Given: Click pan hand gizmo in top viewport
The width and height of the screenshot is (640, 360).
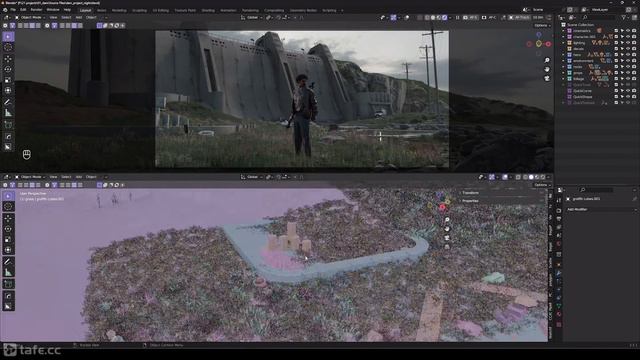Looking at the screenshot, I should (547, 69).
